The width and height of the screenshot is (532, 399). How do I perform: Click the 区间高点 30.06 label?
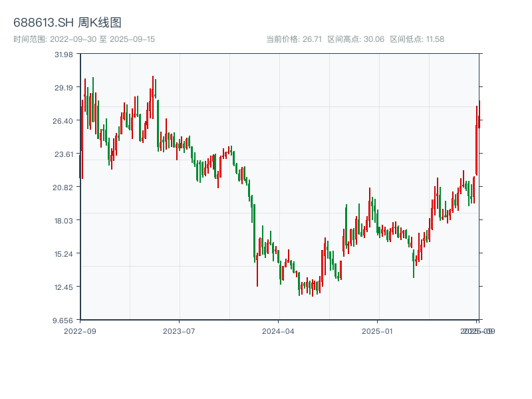356,39
